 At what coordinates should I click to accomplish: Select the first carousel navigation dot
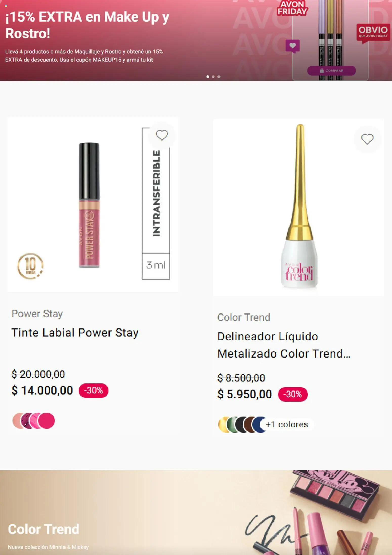coord(207,76)
